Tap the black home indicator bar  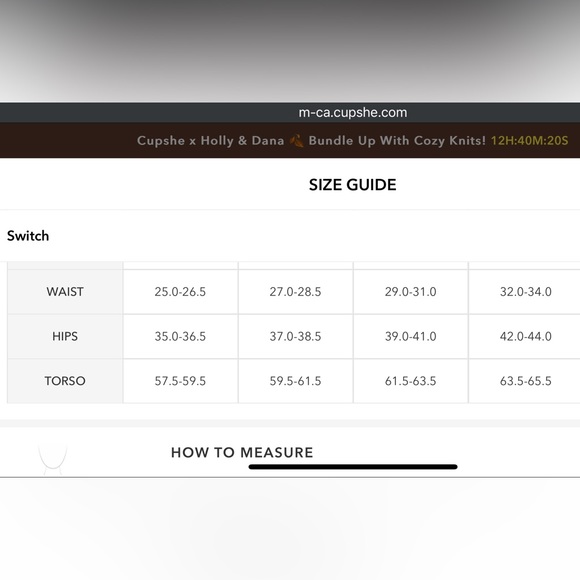click(x=353, y=467)
